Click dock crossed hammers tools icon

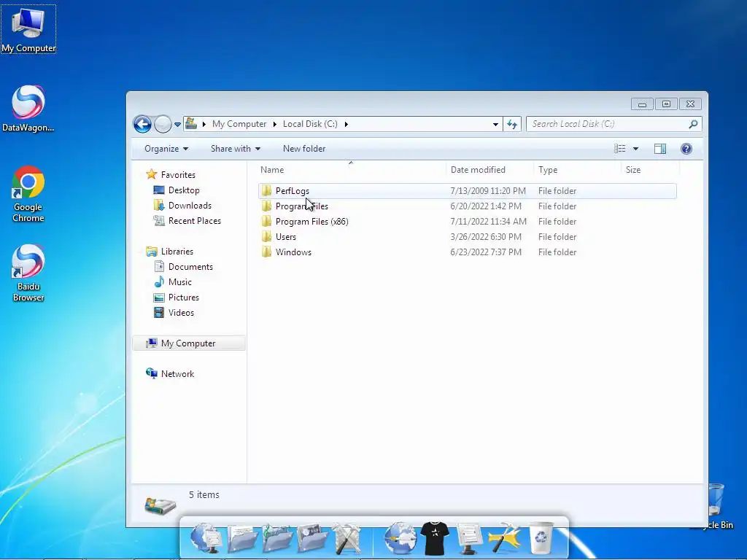(348, 538)
